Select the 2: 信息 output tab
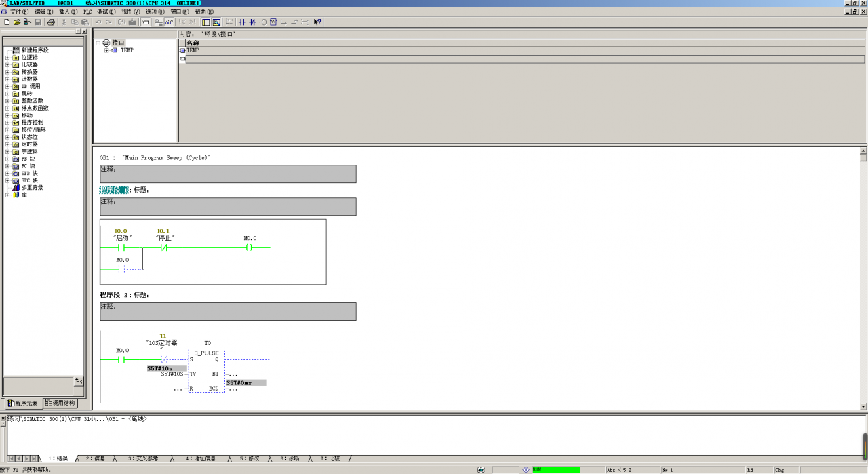Screen dimensions: 868x474 click(x=95, y=458)
